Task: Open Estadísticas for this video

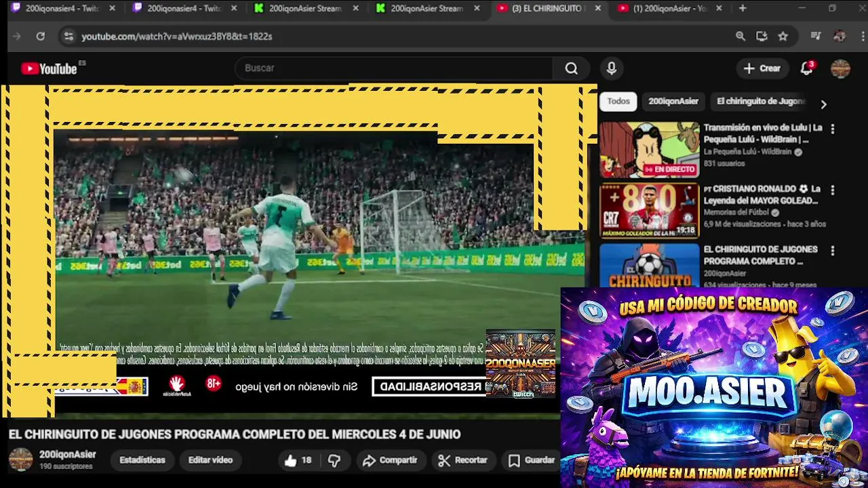Action: 142,460
